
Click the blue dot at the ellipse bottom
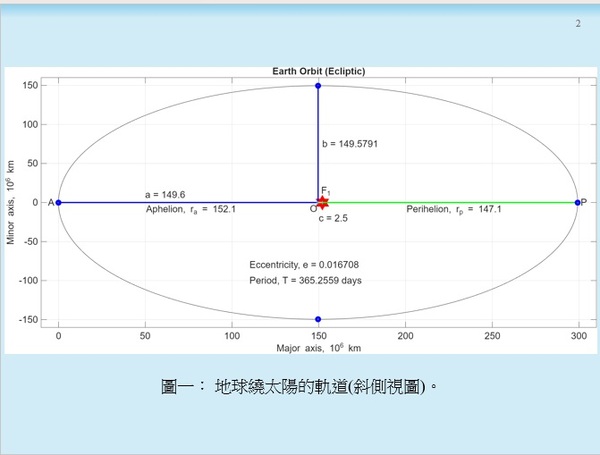pyautogui.click(x=318, y=319)
